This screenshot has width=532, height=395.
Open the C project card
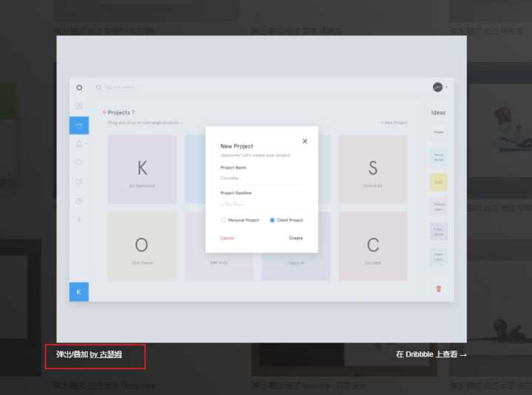[x=373, y=246]
